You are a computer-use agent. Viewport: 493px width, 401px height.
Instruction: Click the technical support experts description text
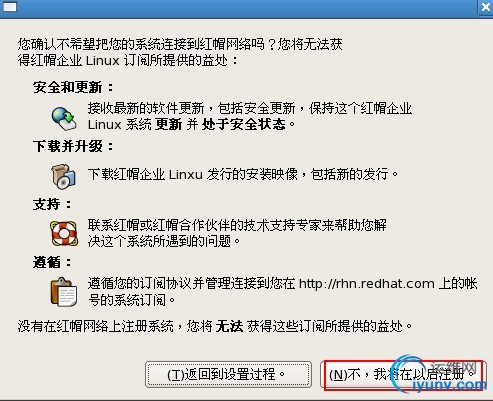pos(237,233)
